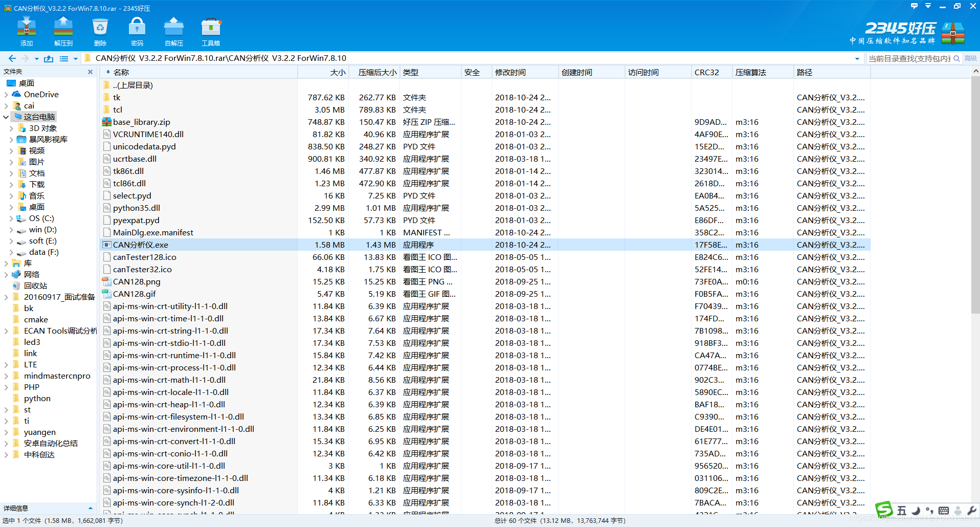Click the search magnifier icon
The image size is (980, 527).
956,58
